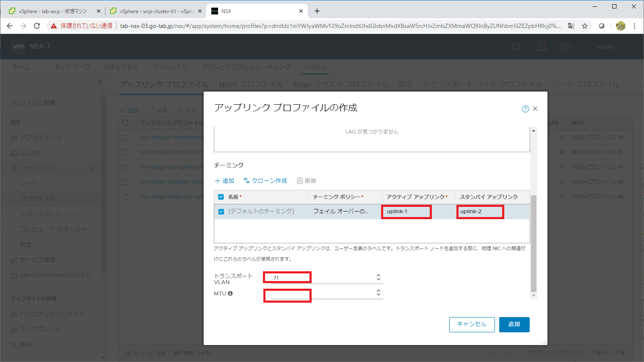644x362 pixels.
Task: Click the NSX-T search magnifier icon
Action: click(x=517, y=47)
